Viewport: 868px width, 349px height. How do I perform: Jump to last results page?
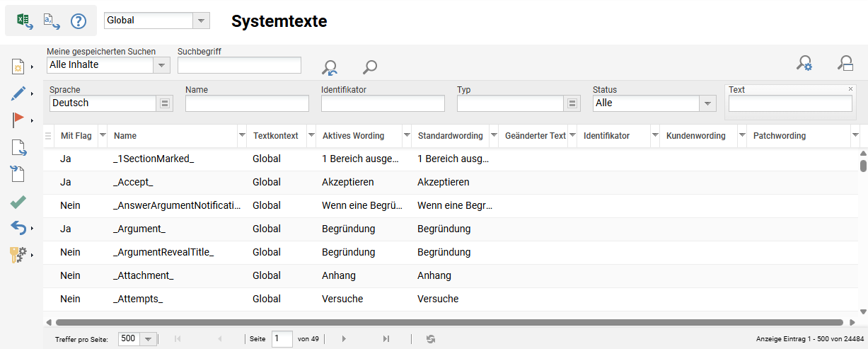point(386,339)
